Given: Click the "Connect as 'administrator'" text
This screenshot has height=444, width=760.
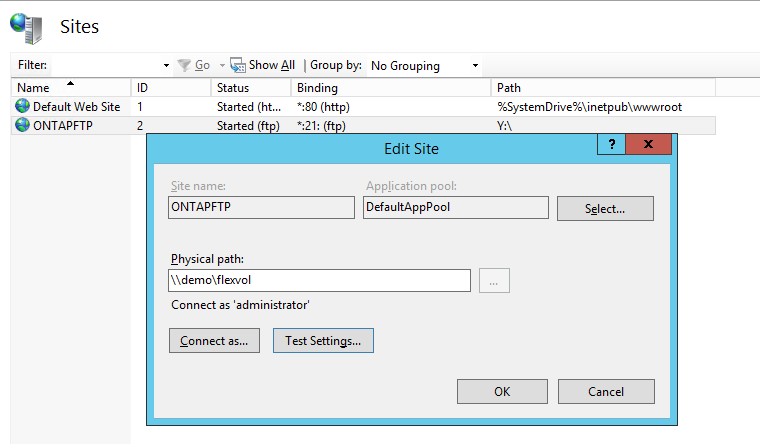Looking at the screenshot, I should [x=240, y=305].
